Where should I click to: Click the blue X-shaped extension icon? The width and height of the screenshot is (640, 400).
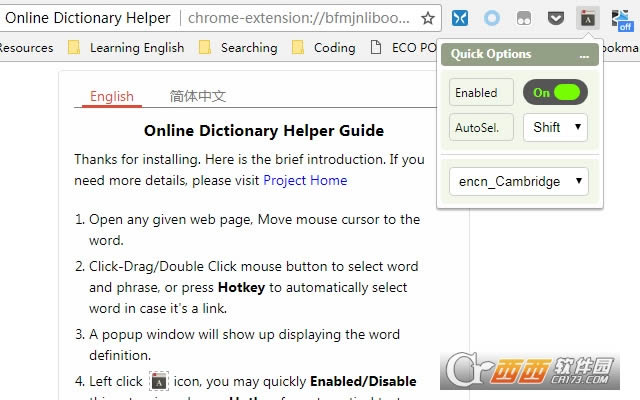tap(460, 18)
